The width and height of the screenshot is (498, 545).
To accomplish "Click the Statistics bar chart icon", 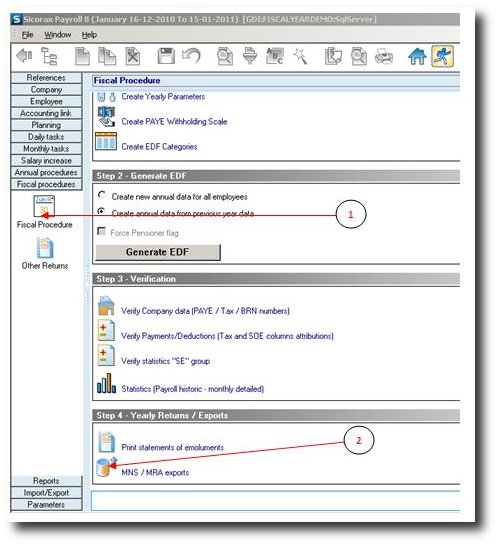I will click(106, 383).
